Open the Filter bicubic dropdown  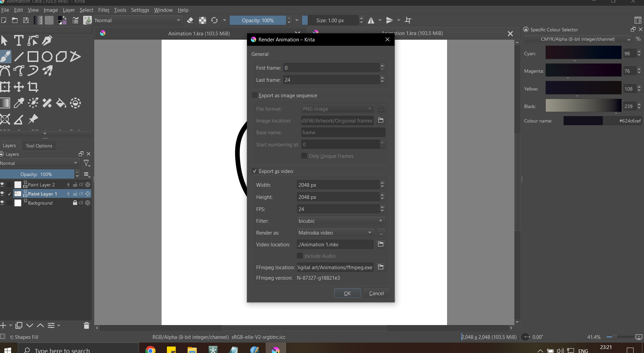[x=340, y=221]
